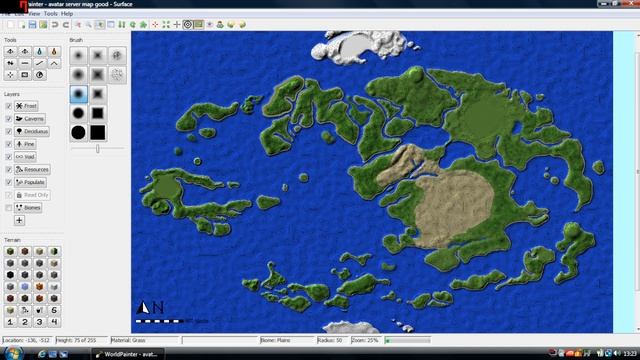Choose the highlighted soft round brush
Screen dimensions: 640x360
[78, 94]
